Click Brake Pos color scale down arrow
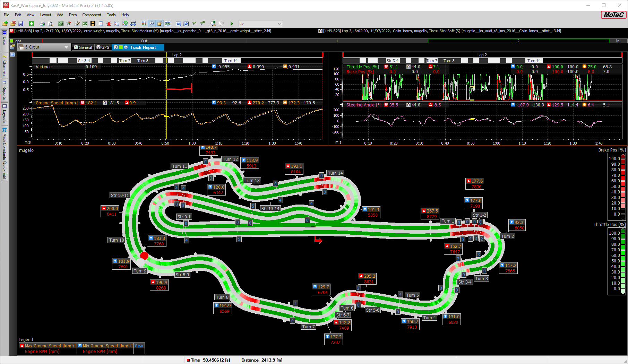 point(623,217)
